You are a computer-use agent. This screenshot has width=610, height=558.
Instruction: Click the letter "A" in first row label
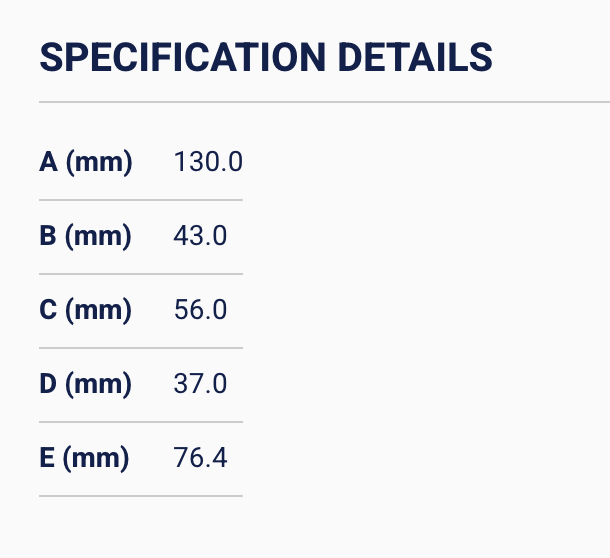(48, 162)
